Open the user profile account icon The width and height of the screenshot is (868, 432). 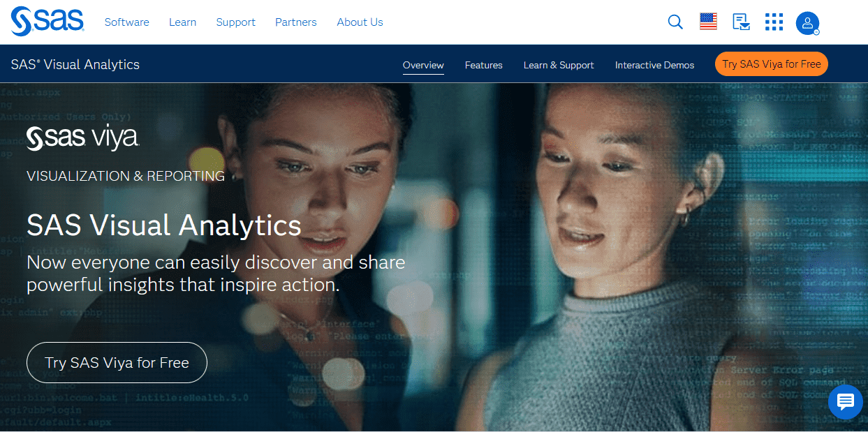tap(807, 23)
